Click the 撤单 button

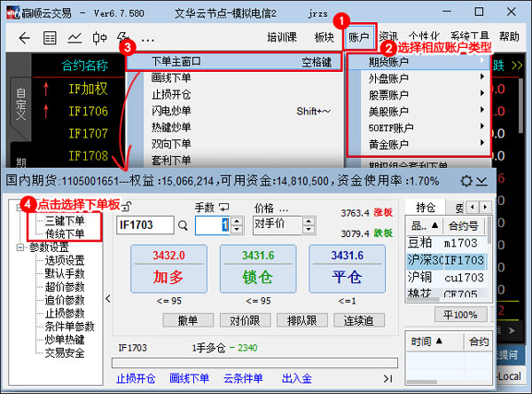click(x=188, y=320)
